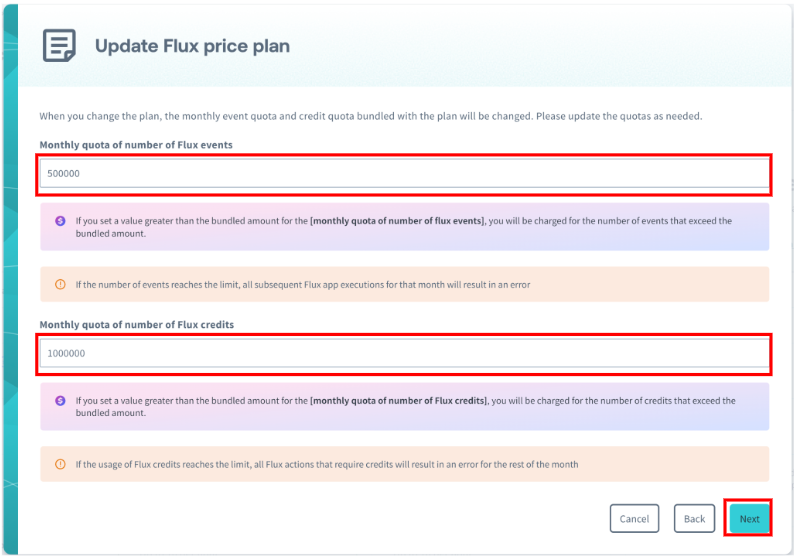The image size is (794, 557).
Task: Click the events limit error warning message
Action: pos(302,285)
